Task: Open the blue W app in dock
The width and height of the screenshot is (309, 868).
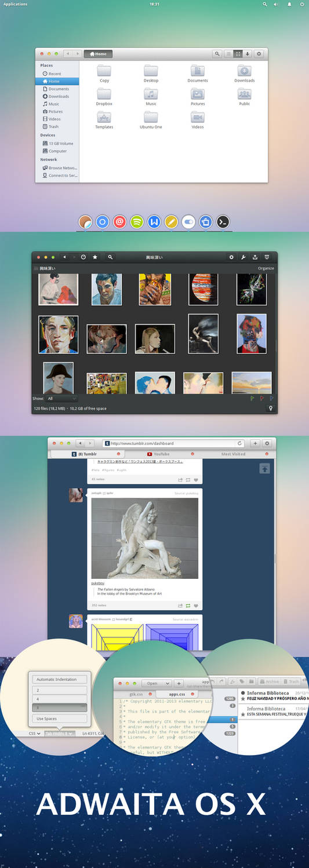Action: [154, 221]
